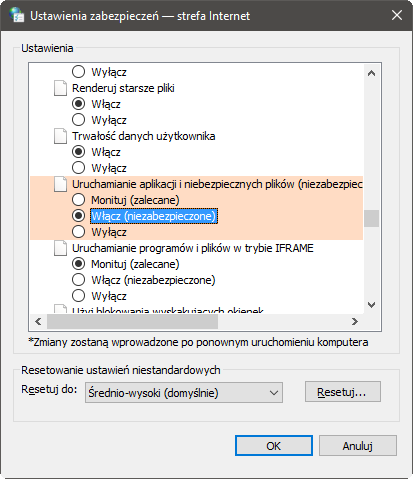
Task: Click the vertical scrollbar thumb
Action: 371,218
